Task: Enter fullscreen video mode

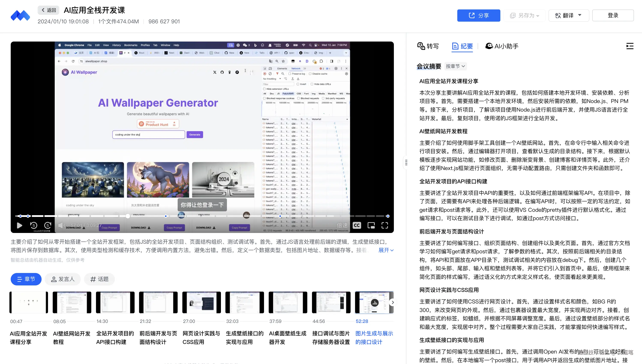Action: [x=385, y=225]
